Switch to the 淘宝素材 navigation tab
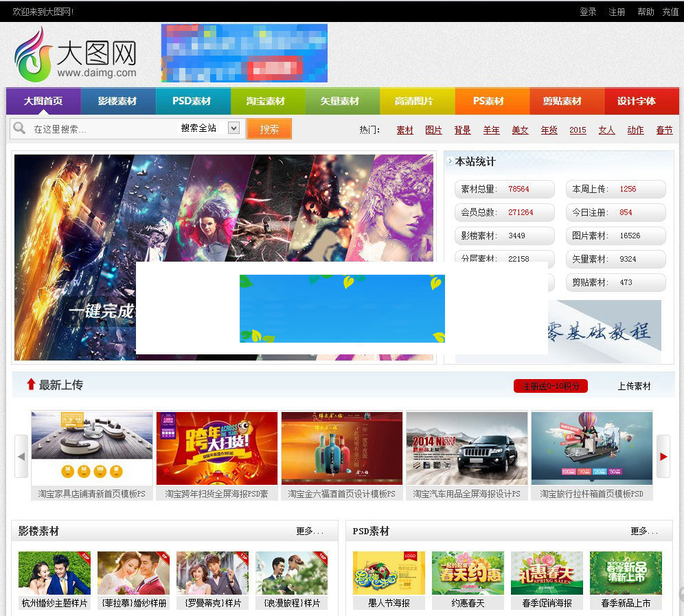The width and height of the screenshot is (684, 616). pos(267,101)
